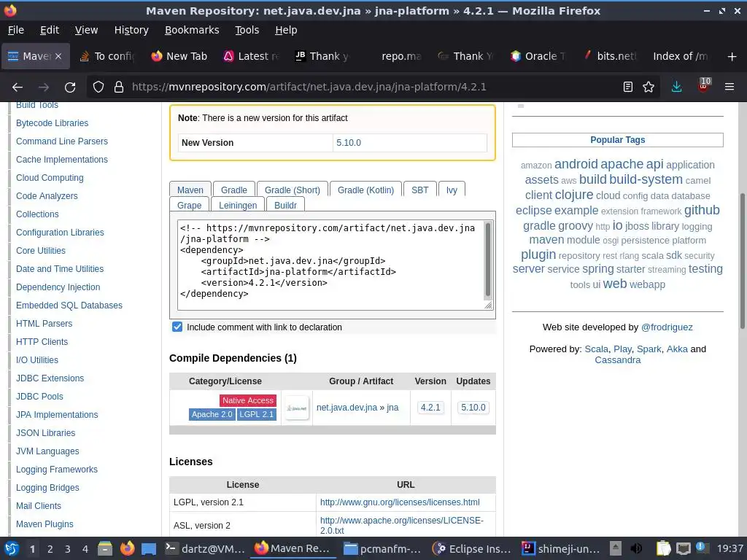The image size is (747, 560).
Task: Launch the file manager from the taskbar
Action: [105, 548]
